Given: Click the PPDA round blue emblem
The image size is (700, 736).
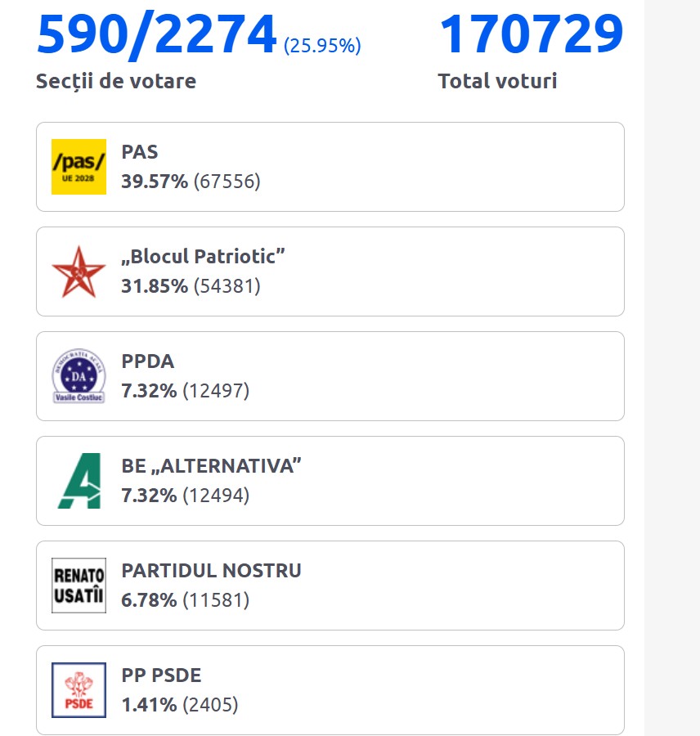Looking at the screenshot, I should point(79,376).
